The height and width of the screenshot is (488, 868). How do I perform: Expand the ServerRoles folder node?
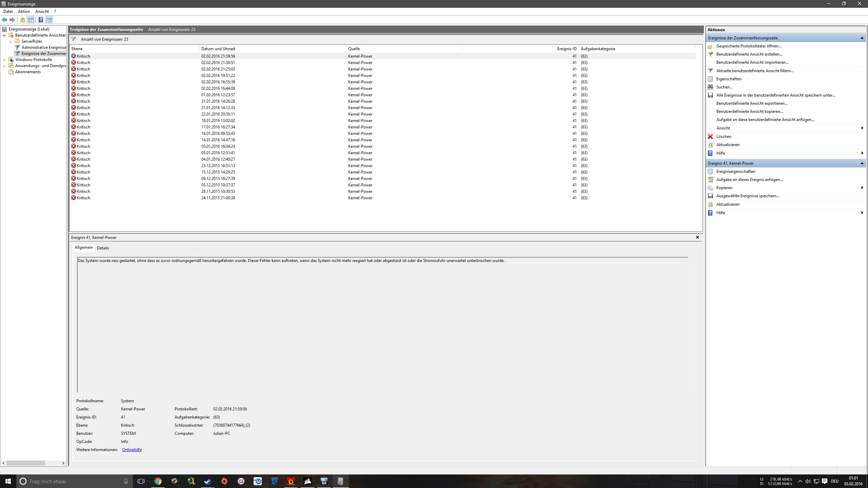[x=11, y=41]
